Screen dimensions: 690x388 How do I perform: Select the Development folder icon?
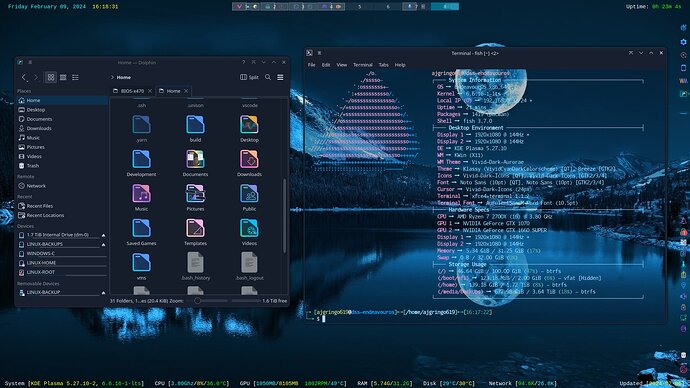(141, 159)
